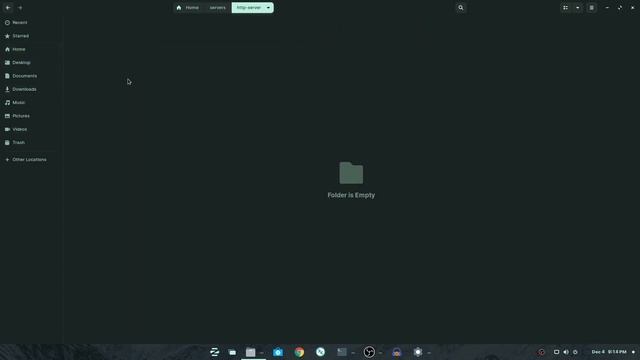This screenshot has height=360, width=640.
Task: Open Google Chrome from the taskbar
Action: tap(299, 352)
